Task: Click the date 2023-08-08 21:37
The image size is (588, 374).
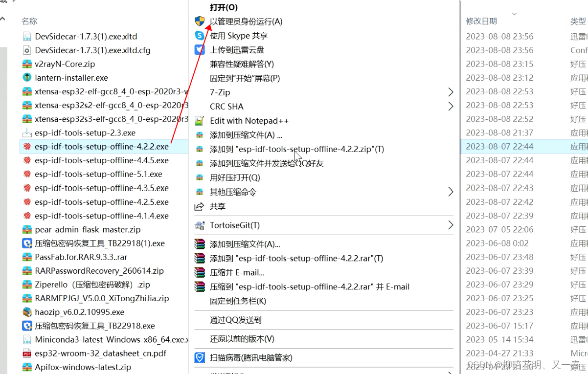Action: [499, 132]
